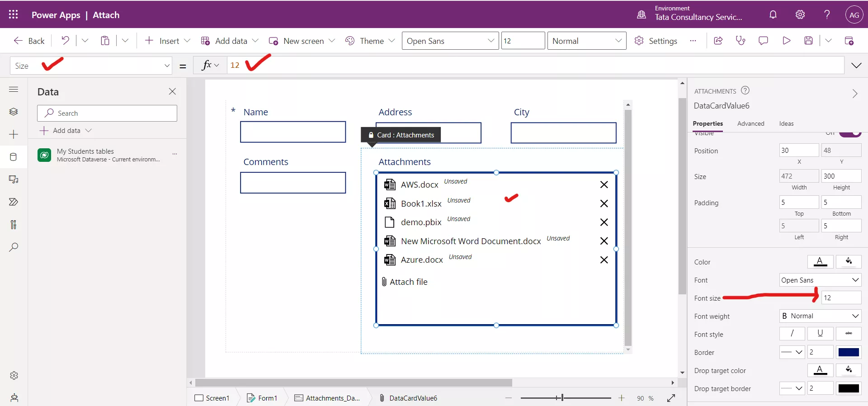This screenshot has height=406, width=868.
Task: Open the virtual agent icon at the sidebar bottom
Action: 14,398
